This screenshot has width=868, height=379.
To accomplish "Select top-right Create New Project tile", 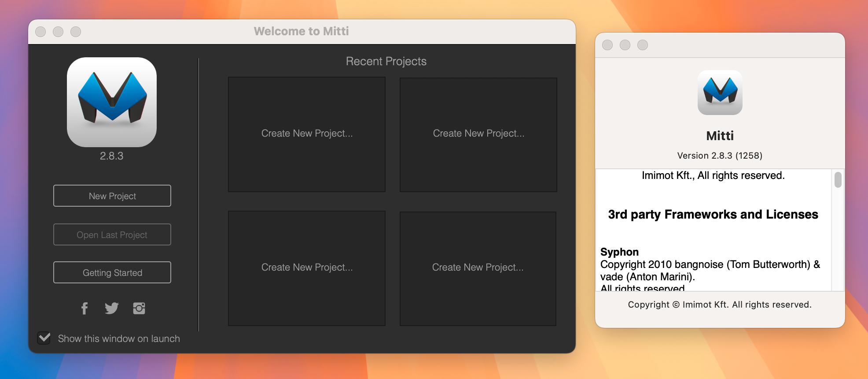I will [x=478, y=134].
